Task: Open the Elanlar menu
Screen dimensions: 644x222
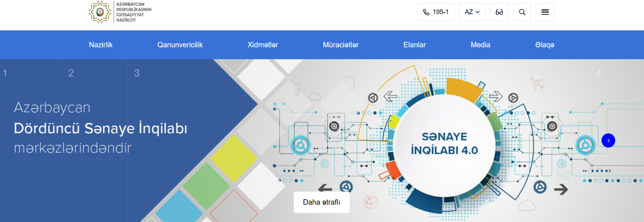Action: [x=415, y=45]
